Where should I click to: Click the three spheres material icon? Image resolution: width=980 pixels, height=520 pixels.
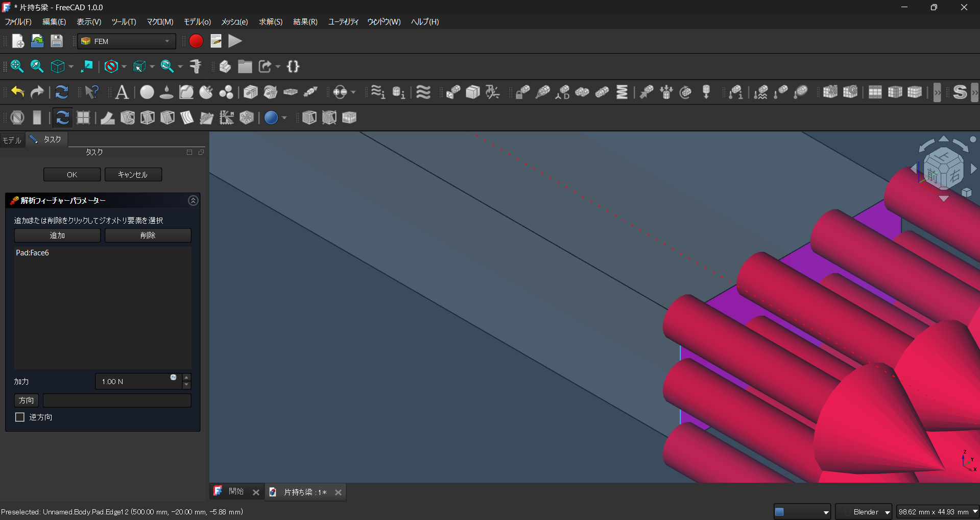click(226, 92)
